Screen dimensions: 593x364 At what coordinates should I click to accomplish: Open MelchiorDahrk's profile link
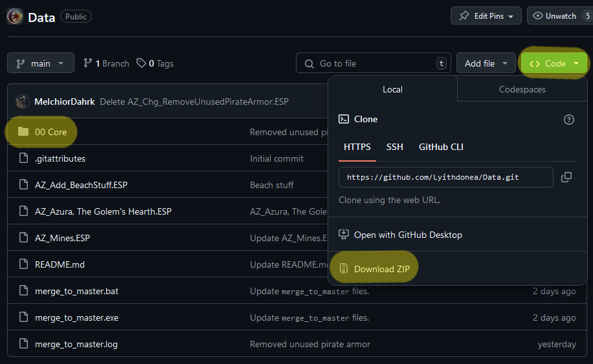[x=65, y=102]
